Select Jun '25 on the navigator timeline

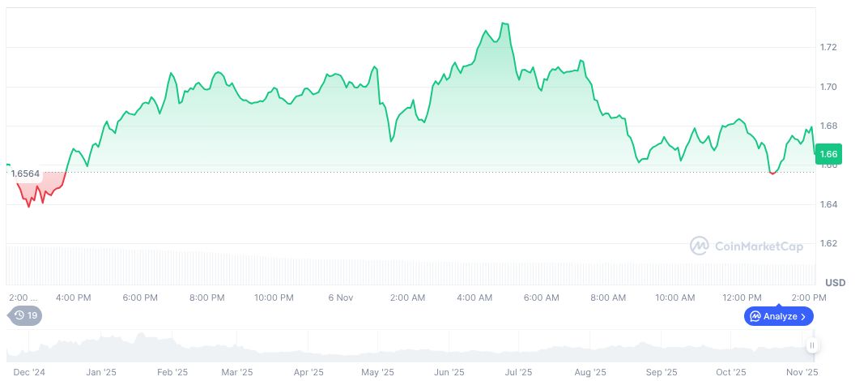(x=449, y=372)
